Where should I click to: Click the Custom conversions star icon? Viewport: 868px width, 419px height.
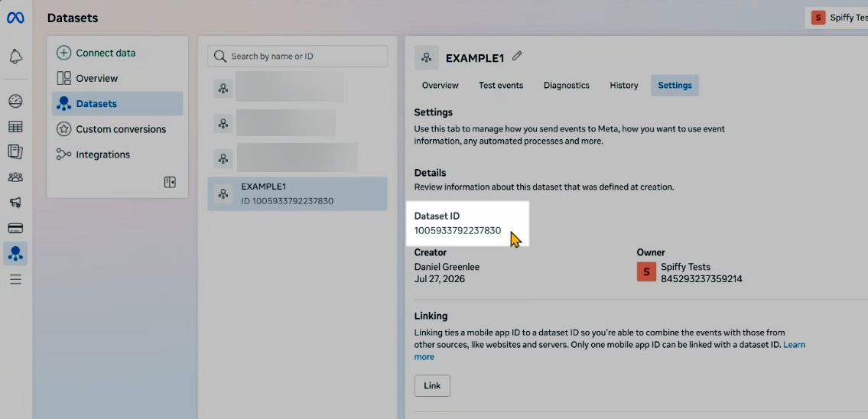coord(64,129)
